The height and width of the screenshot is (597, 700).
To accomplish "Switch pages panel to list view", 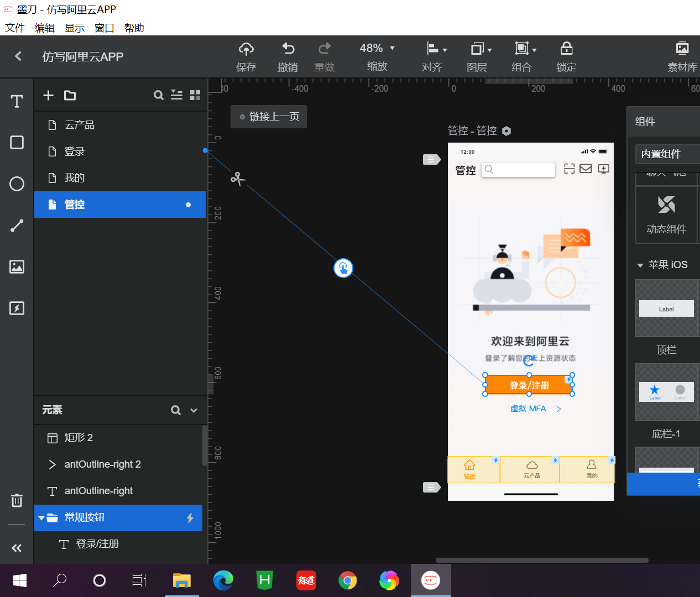I will pyautogui.click(x=176, y=95).
